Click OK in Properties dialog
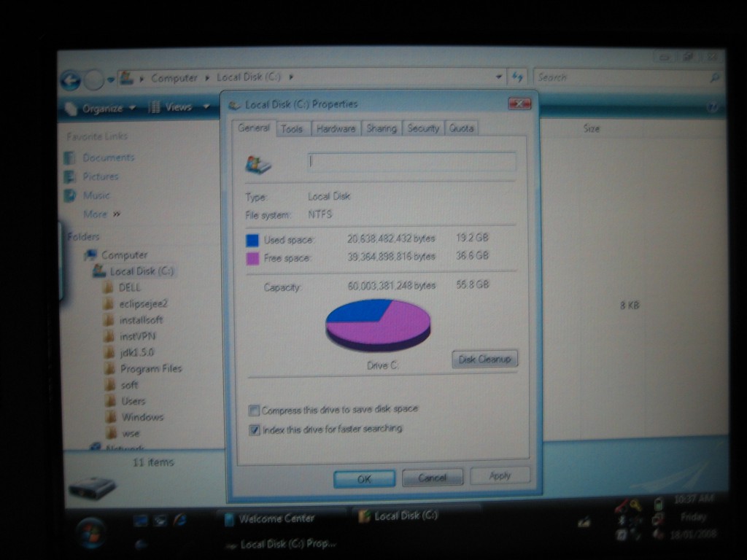 [x=364, y=479]
